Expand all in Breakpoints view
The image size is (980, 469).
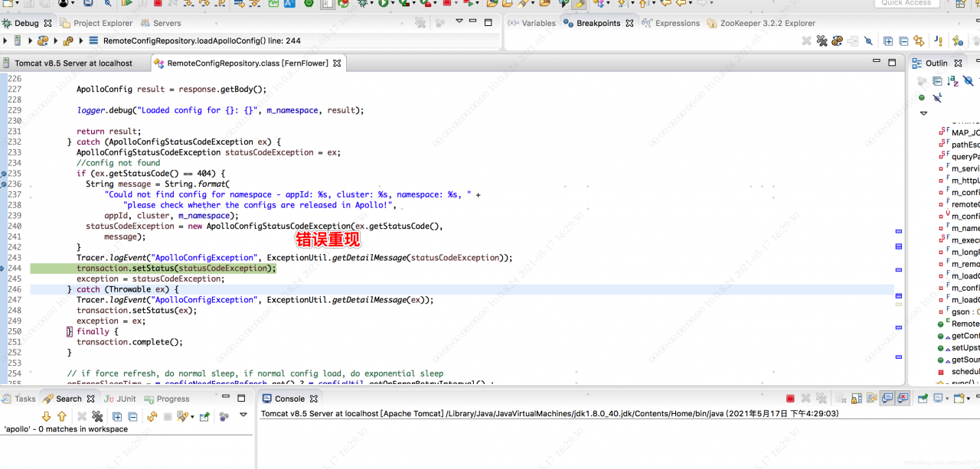click(888, 41)
